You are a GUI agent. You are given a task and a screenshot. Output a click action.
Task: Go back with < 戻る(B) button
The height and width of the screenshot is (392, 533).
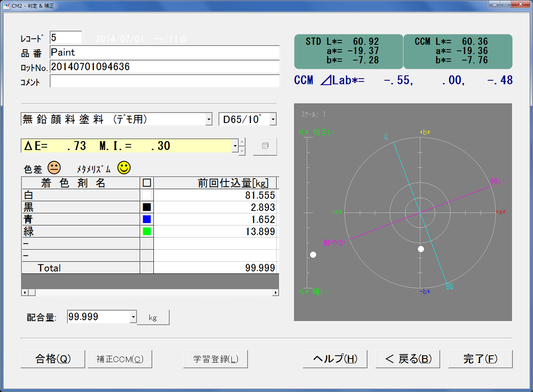[x=408, y=359]
